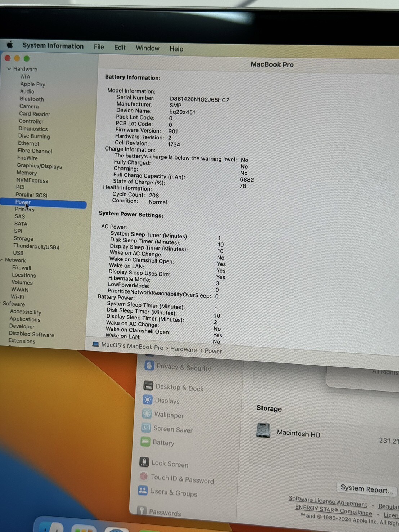Collapse the Network section chevron
The image size is (399, 532).
2,260
